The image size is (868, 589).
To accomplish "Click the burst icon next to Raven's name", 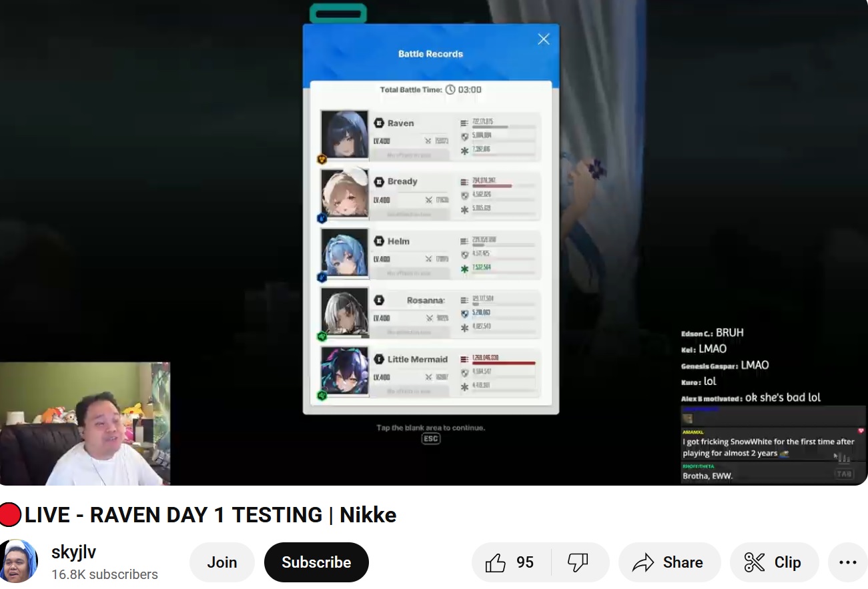I will [379, 123].
